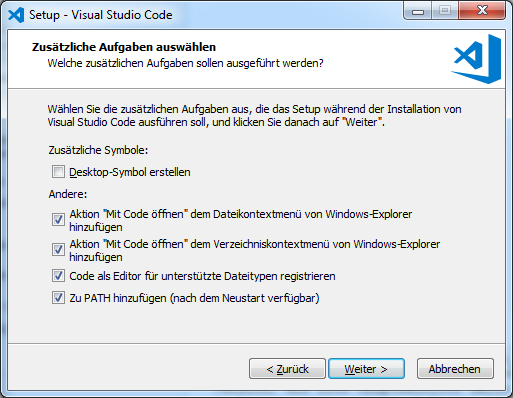Click the 'Desktop-Symbol erstellen' label text

pos(130,172)
